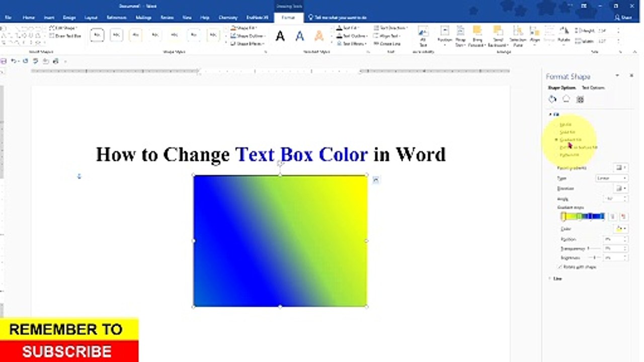Open the Format Shape pane options arrow
The image size is (644, 362).
tap(617, 75)
